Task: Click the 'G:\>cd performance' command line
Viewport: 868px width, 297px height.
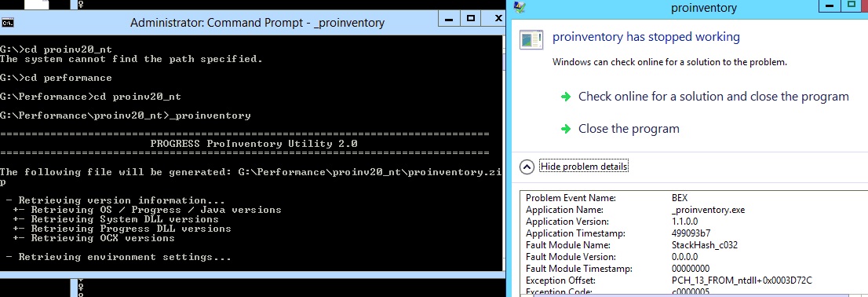Action: tap(56, 78)
